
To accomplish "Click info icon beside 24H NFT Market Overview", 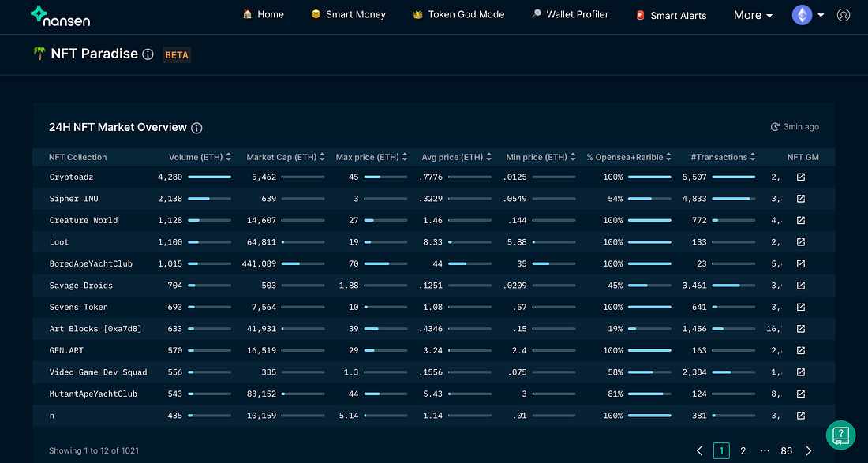I will click(196, 128).
